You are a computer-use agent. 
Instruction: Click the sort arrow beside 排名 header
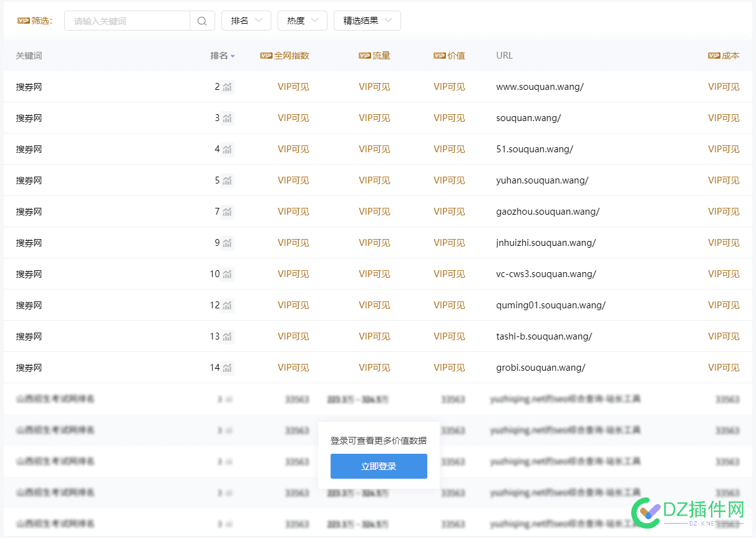tap(233, 56)
